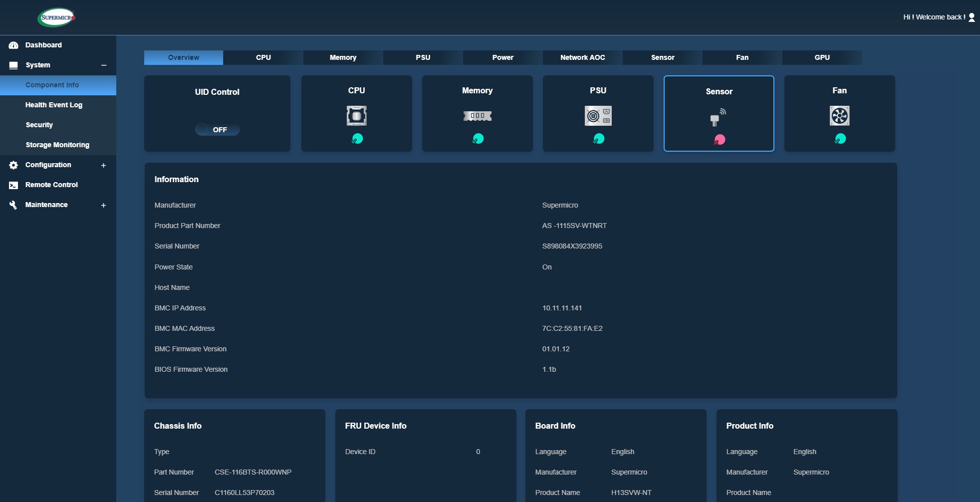Click board product name H13SVW-NT

click(x=631, y=493)
